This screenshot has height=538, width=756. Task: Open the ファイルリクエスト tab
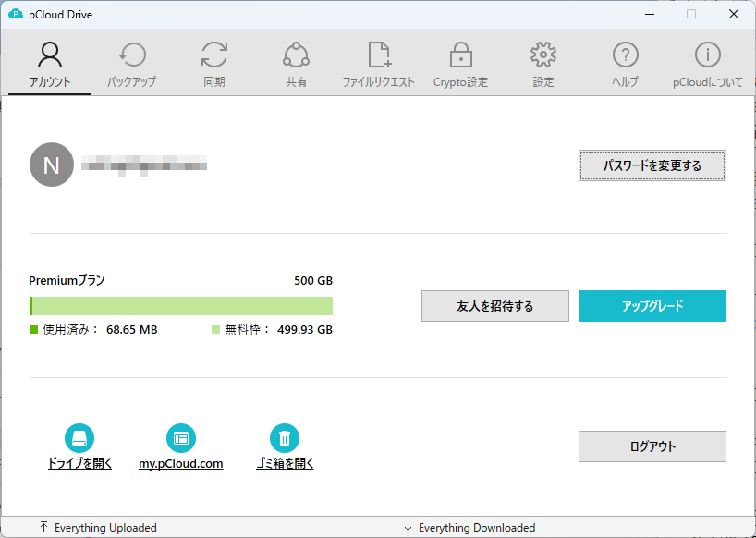coord(379,64)
